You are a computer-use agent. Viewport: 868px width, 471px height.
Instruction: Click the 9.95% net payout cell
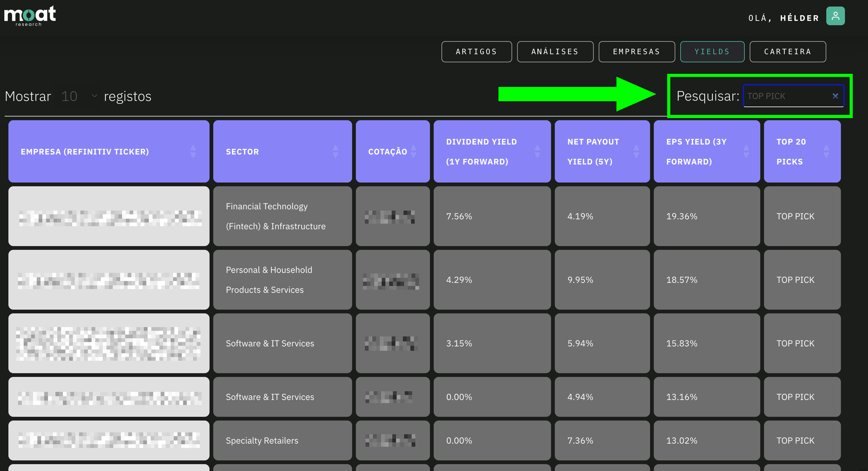tap(602, 279)
